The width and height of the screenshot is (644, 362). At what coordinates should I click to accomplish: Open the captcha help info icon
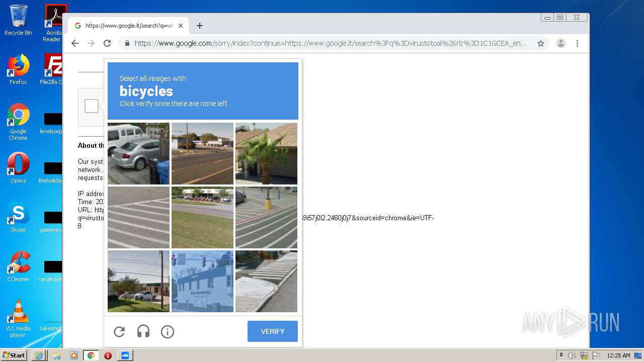168,332
